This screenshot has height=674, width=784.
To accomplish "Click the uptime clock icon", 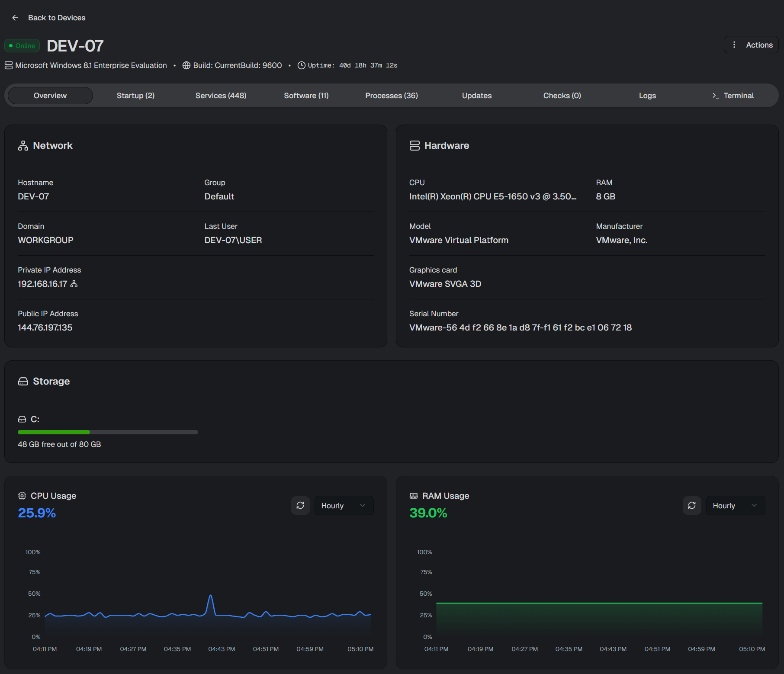I will click(x=302, y=65).
